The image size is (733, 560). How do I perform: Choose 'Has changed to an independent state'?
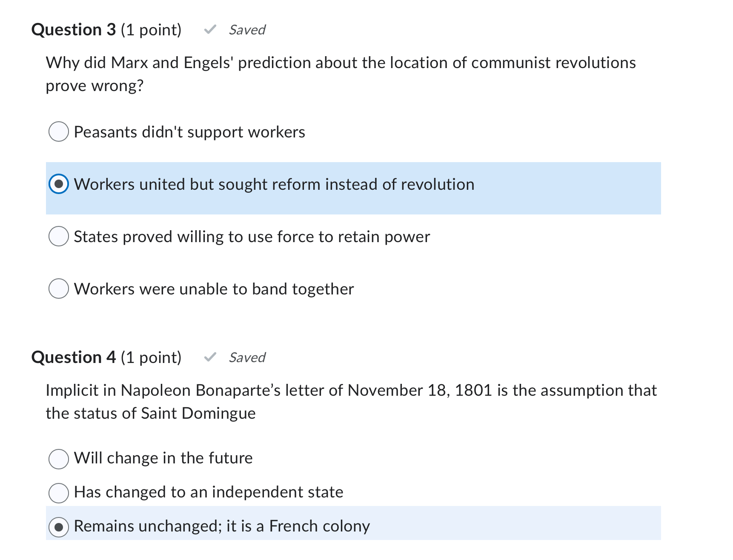click(59, 493)
